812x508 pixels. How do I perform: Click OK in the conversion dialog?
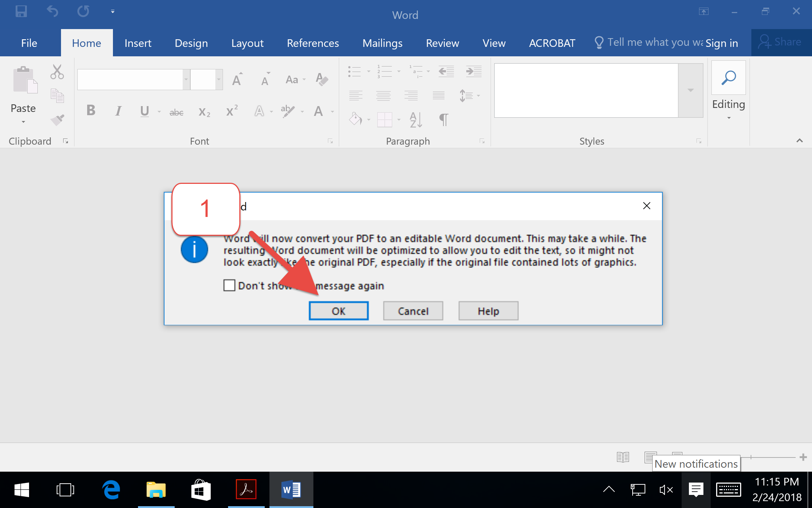[338, 311]
